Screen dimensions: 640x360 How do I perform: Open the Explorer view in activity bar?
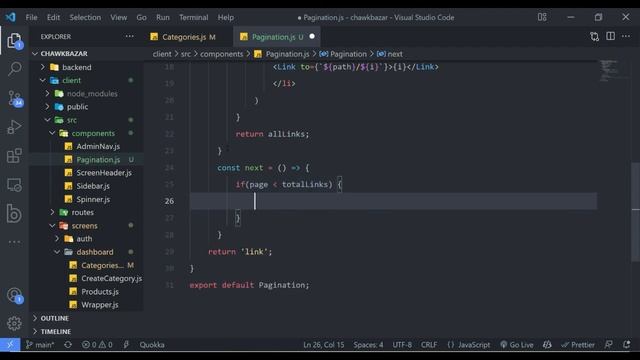(14, 41)
